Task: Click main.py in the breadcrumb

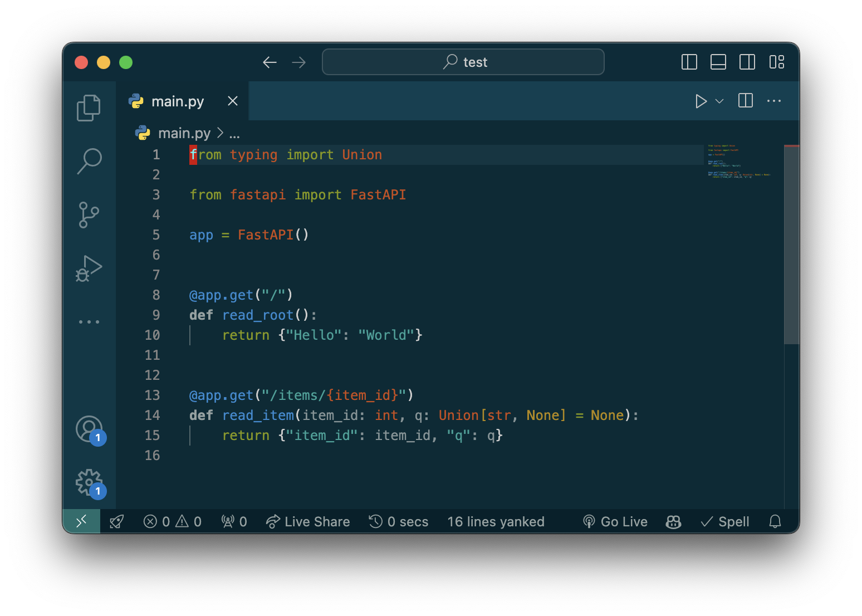Action: point(184,133)
